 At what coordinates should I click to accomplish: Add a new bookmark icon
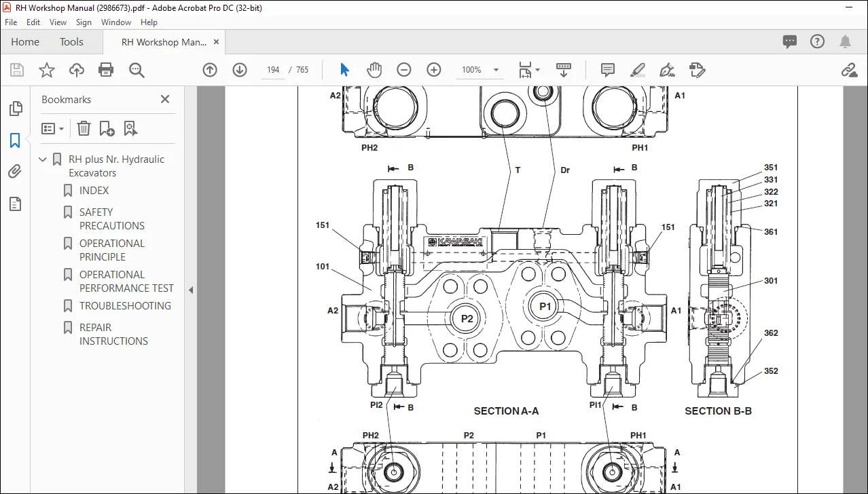coord(107,128)
